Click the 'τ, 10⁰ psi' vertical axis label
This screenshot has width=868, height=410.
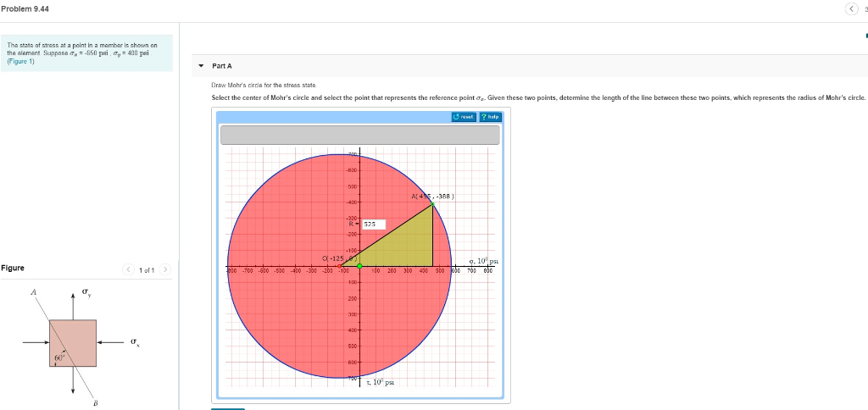[379, 382]
